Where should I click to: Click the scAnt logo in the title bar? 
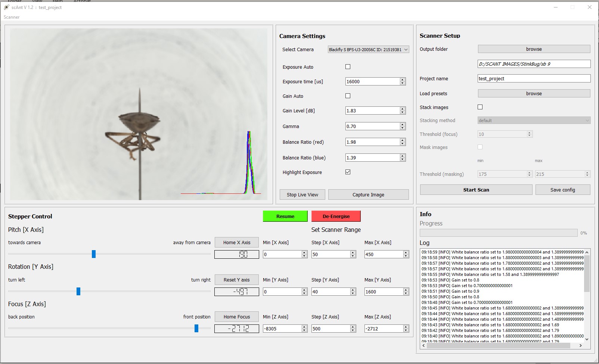tap(6, 7)
